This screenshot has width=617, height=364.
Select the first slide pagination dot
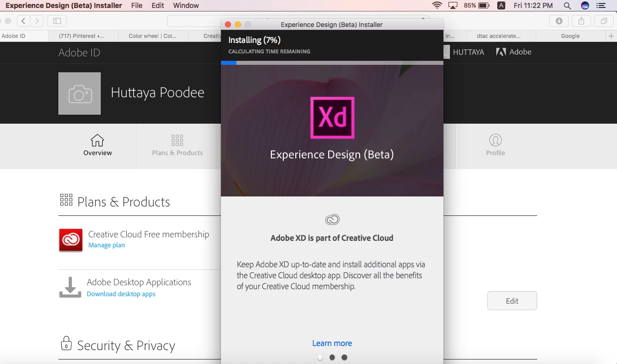[320, 357]
